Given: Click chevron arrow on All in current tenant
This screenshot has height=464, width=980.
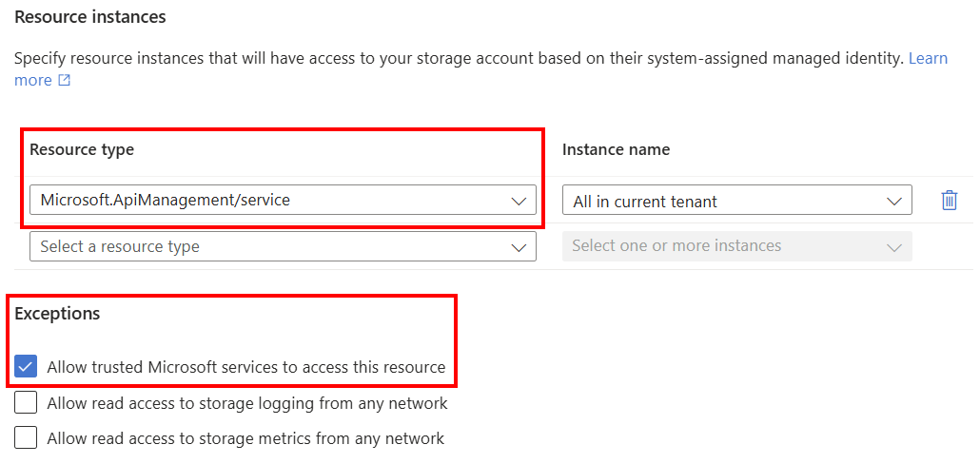Looking at the screenshot, I should (893, 201).
